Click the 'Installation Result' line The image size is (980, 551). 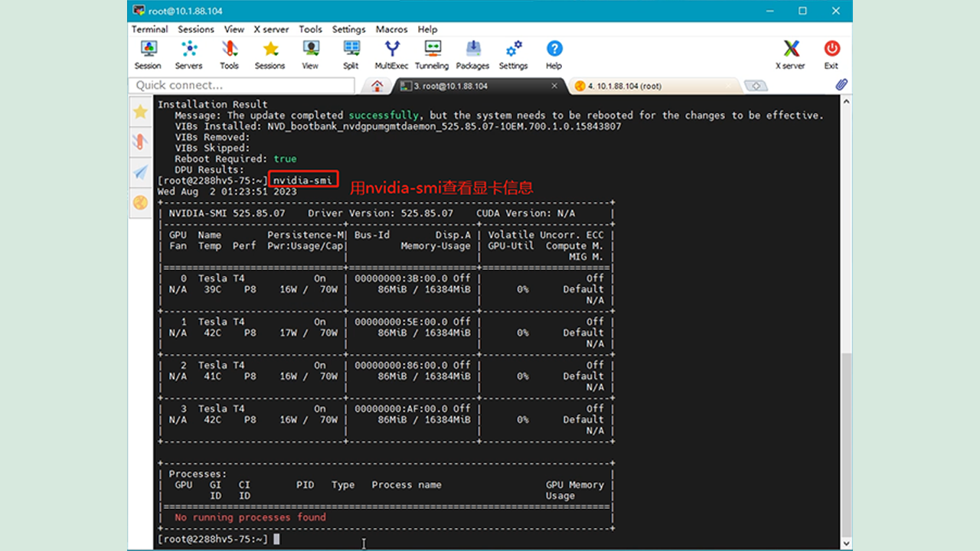coord(213,105)
